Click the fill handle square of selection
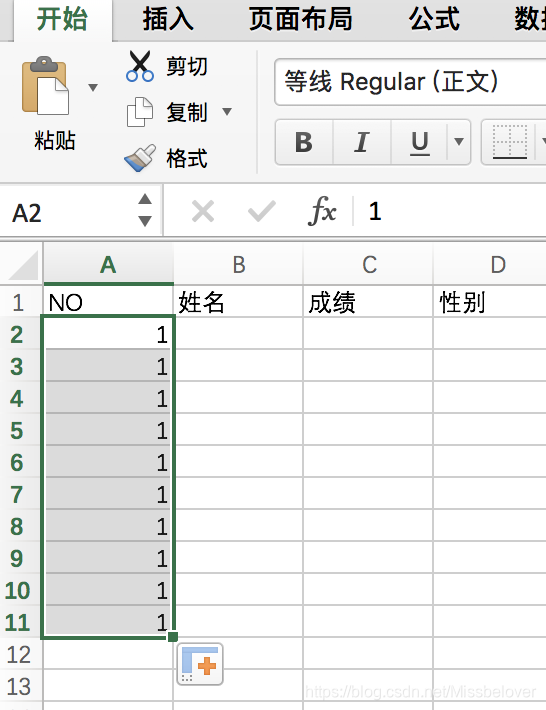The width and height of the screenshot is (546, 710). pos(172,637)
